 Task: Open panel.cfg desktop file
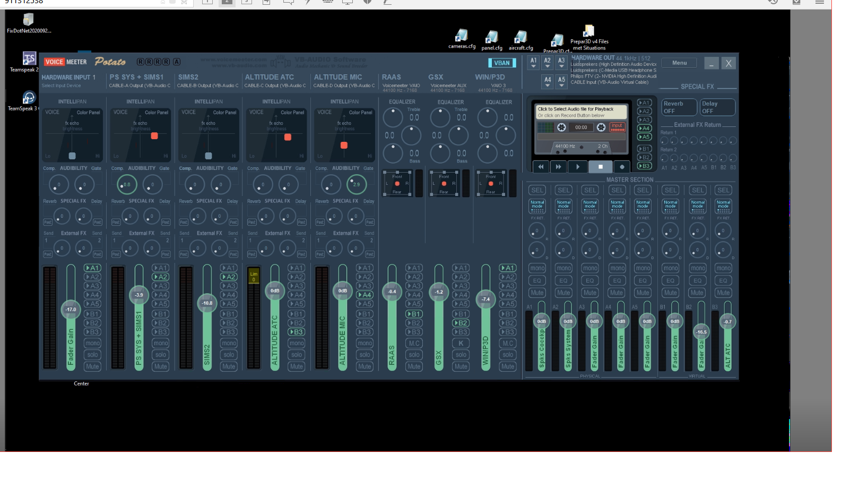pyautogui.click(x=492, y=41)
